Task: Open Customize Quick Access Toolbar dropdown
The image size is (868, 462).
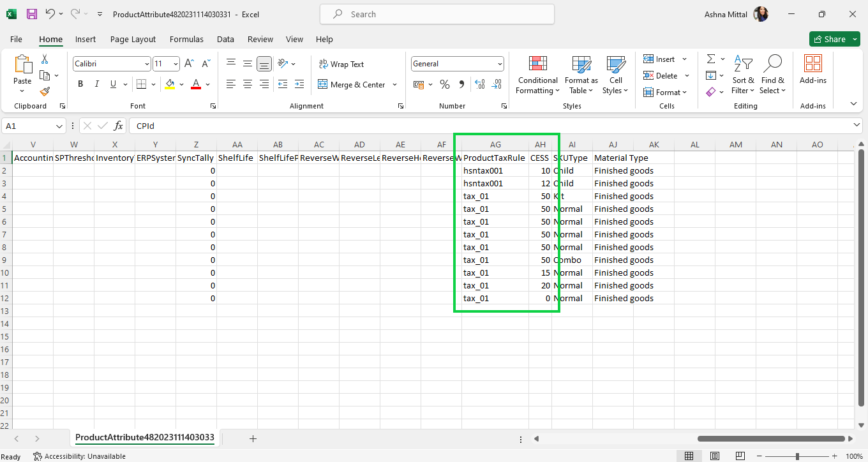Action: pyautogui.click(x=100, y=13)
